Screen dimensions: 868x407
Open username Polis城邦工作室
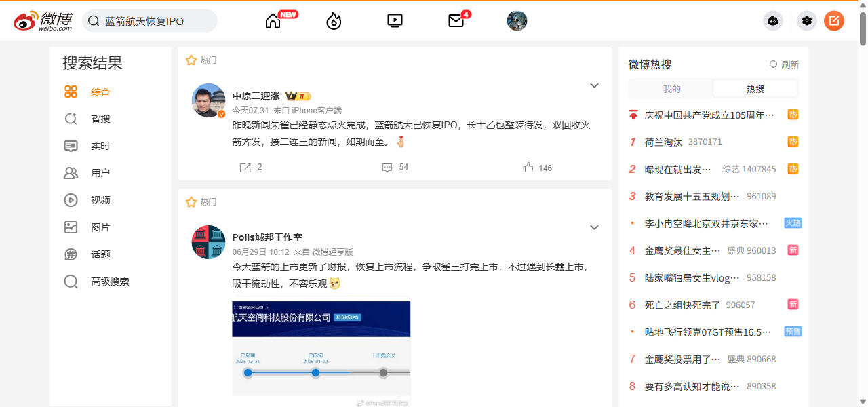(x=267, y=237)
